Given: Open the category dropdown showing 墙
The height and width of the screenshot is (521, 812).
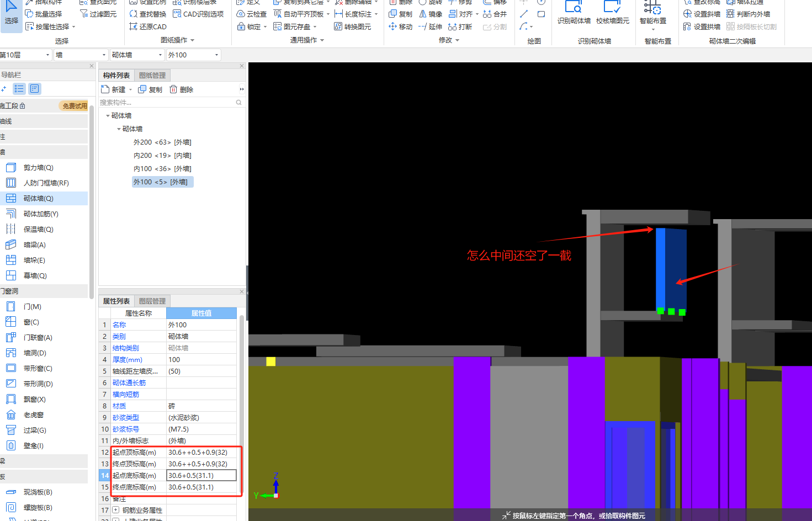Looking at the screenshot, I should point(81,55).
